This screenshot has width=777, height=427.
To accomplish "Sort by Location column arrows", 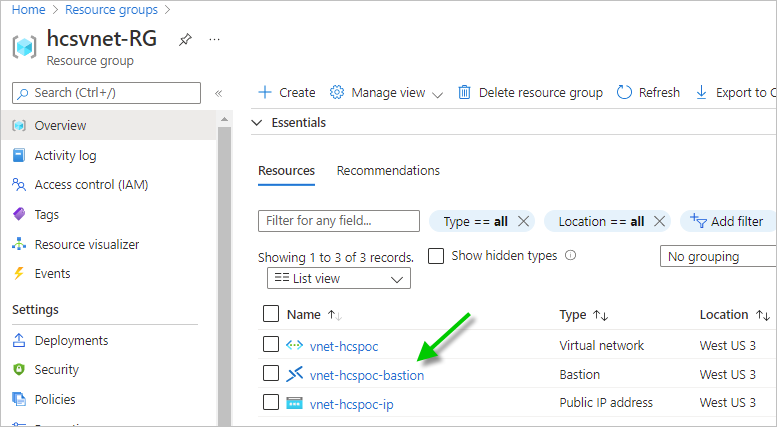I will click(x=763, y=315).
